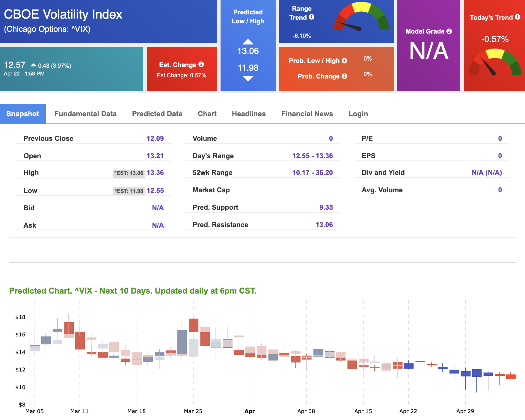Click the Low value 12.55
Screen dimensions: 525x420
(155, 191)
